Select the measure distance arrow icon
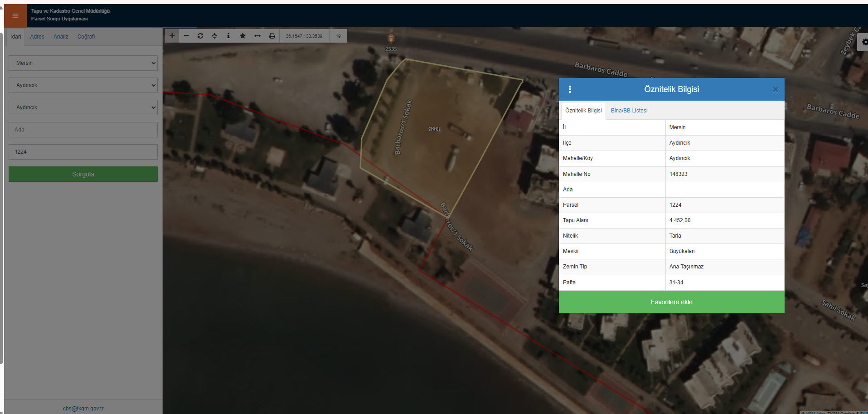The width and height of the screenshot is (868, 414). coord(257,36)
